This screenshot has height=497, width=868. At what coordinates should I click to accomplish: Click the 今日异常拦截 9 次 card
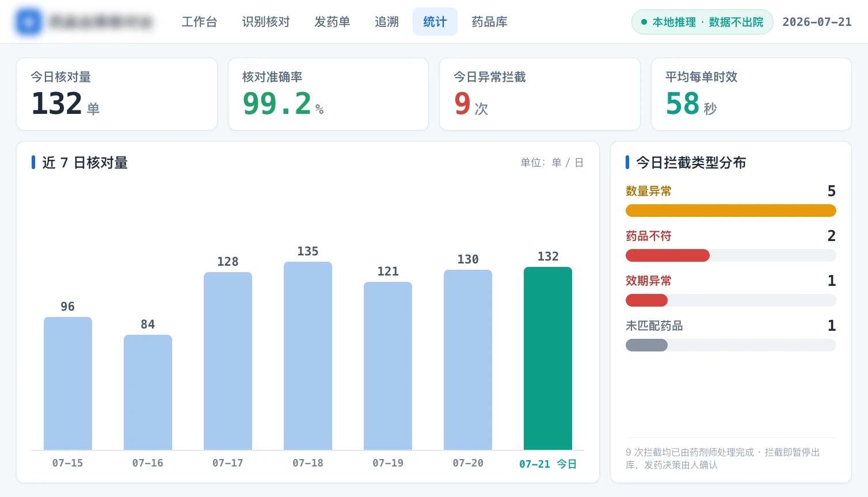coord(540,94)
